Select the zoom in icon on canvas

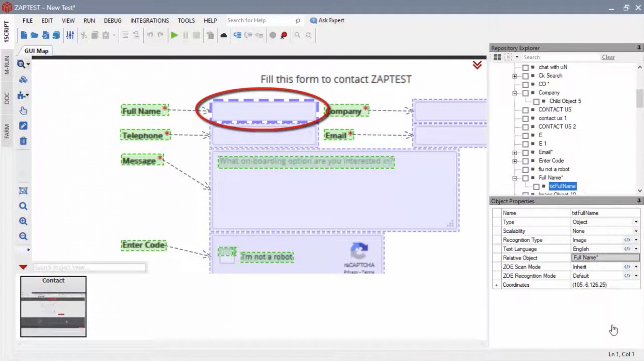click(23, 221)
